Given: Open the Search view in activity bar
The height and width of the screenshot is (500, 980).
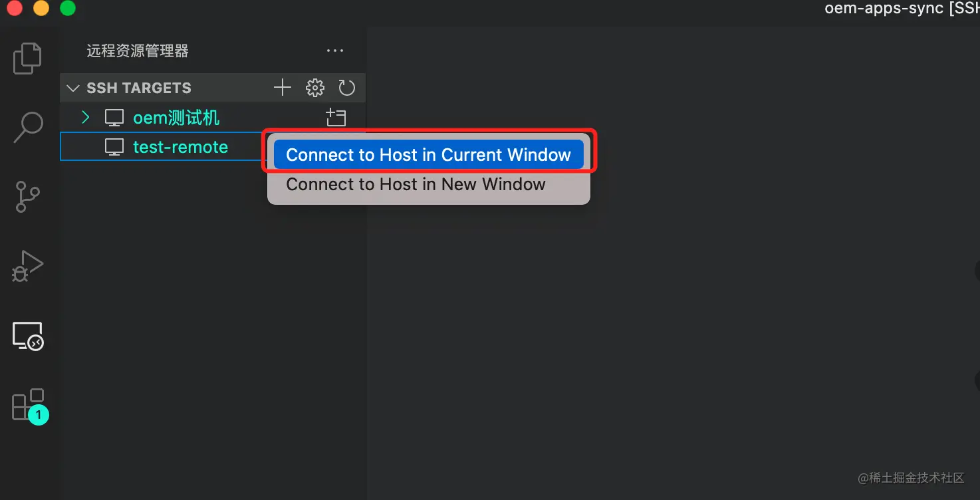Looking at the screenshot, I should (x=28, y=128).
